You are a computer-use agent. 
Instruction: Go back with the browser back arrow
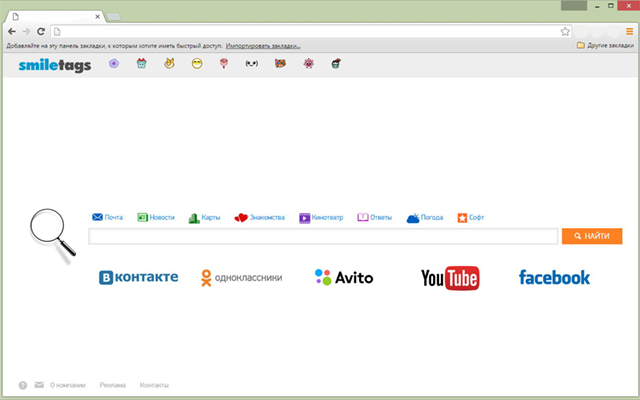[x=12, y=31]
